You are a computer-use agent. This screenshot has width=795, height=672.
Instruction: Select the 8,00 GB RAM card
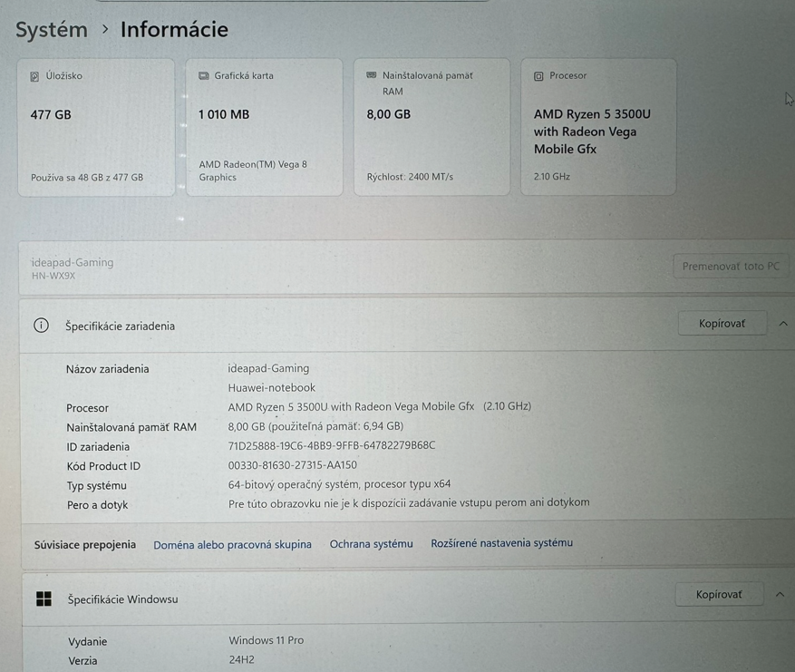431,128
